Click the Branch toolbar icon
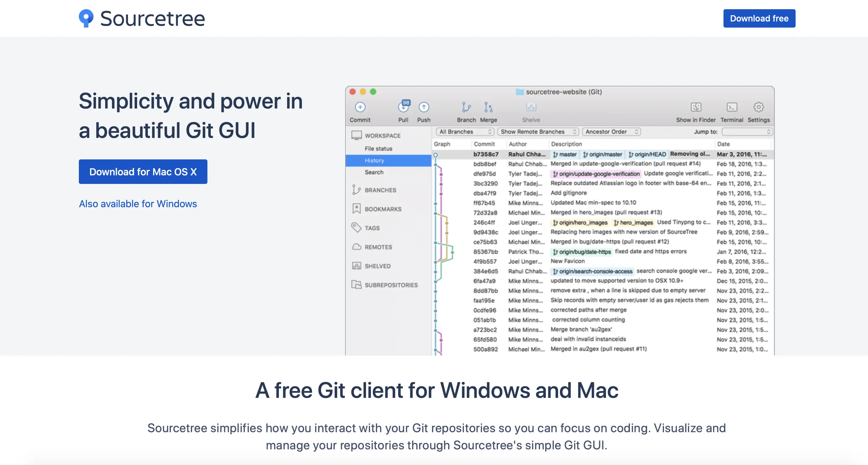This screenshot has height=465, width=868. [x=466, y=107]
